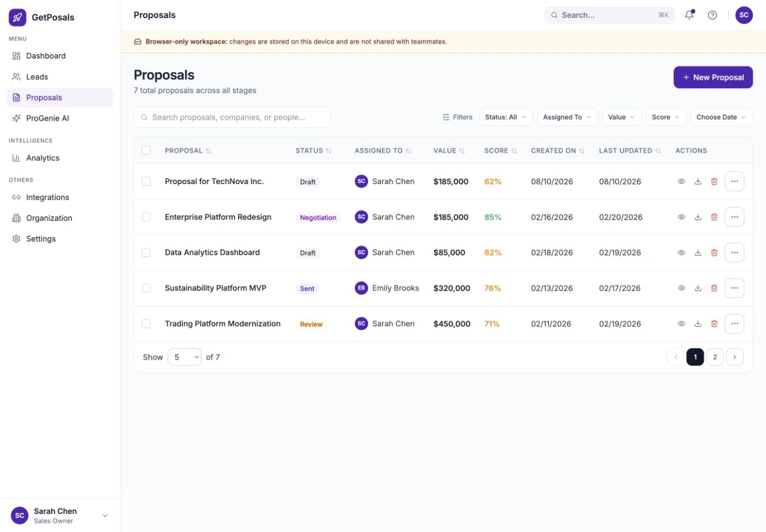Open Integrations in the sidebar

(x=60, y=197)
